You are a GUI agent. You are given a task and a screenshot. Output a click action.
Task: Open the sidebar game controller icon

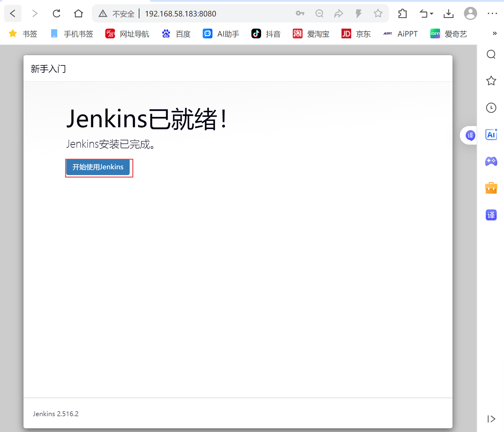tap(491, 161)
